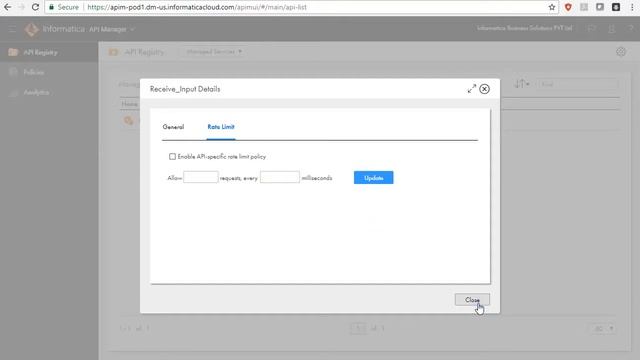Open the user profile icon in header

(x=611, y=29)
